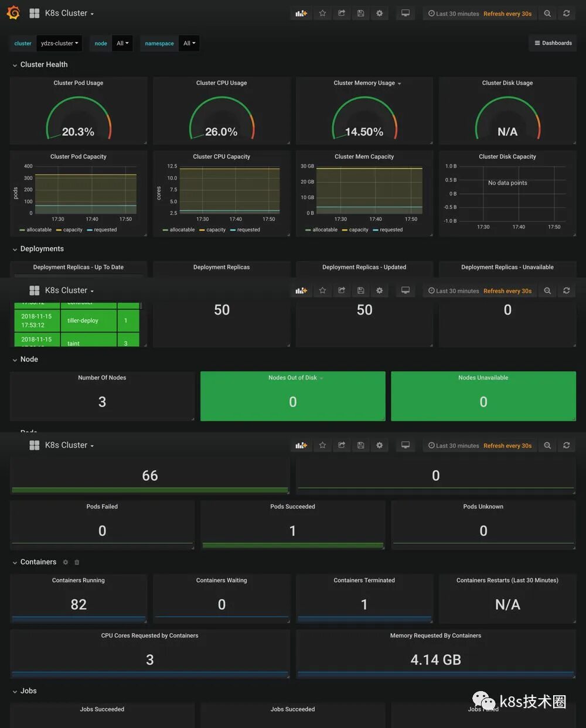586x728 pixels.
Task: Collapse the Jobs row
Action: [25, 691]
